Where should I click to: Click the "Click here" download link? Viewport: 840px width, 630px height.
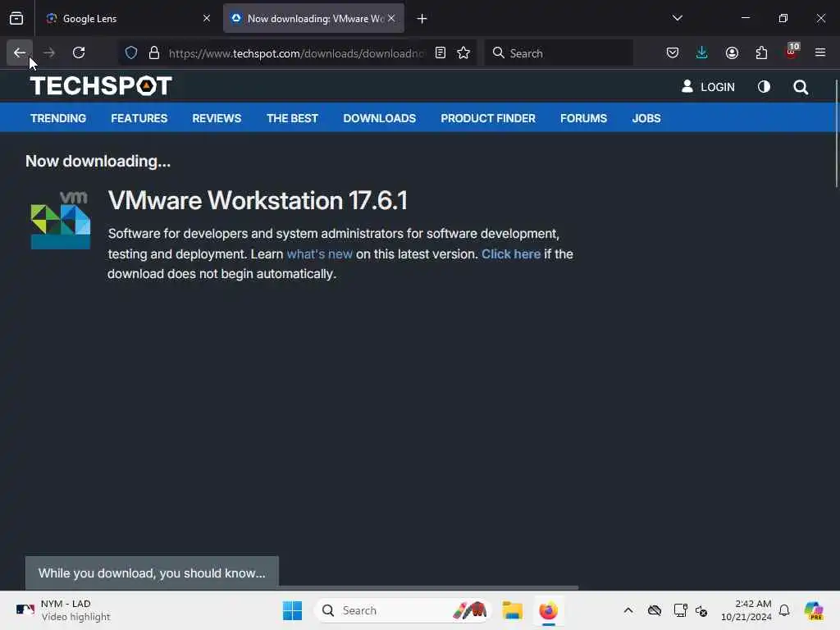[x=511, y=254]
